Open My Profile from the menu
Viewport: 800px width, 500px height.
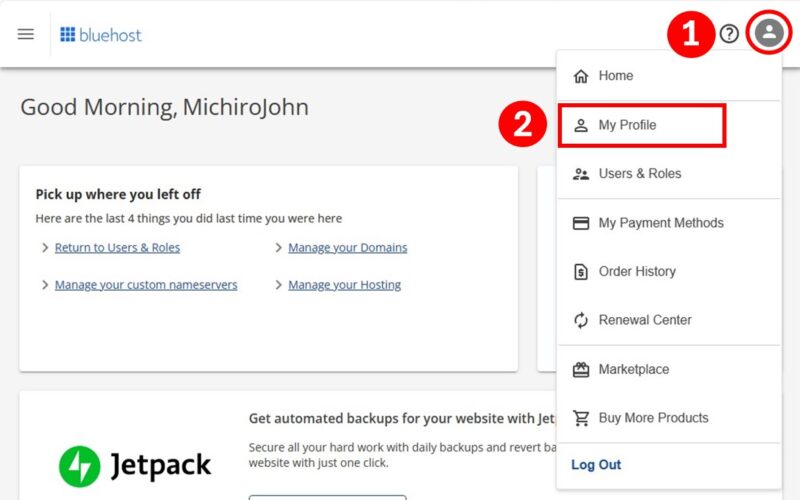pyautogui.click(x=627, y=125)
